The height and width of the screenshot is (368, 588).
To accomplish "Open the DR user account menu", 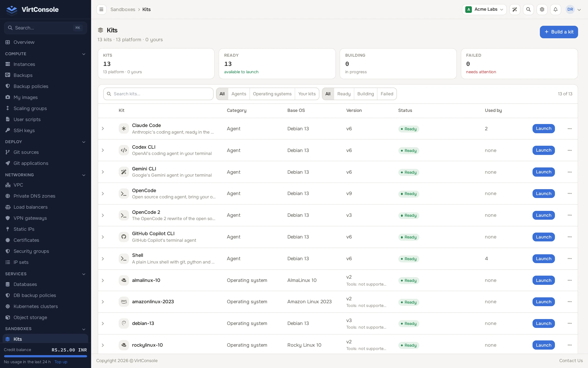I will point(573,10).
